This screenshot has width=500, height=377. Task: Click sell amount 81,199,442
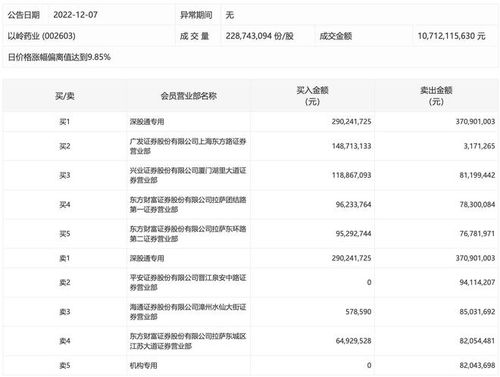click(x=477, y=175)
